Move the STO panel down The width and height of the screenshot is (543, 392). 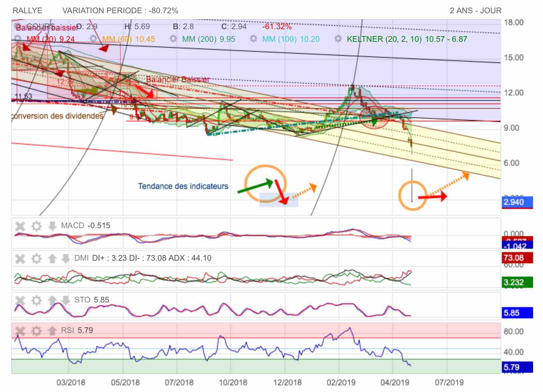66,300
